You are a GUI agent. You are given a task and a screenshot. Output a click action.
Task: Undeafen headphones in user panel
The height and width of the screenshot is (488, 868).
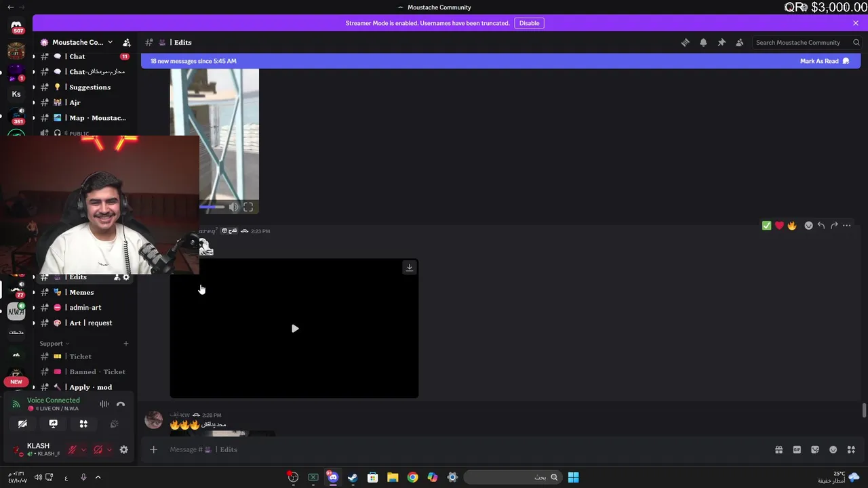[98, 449]
